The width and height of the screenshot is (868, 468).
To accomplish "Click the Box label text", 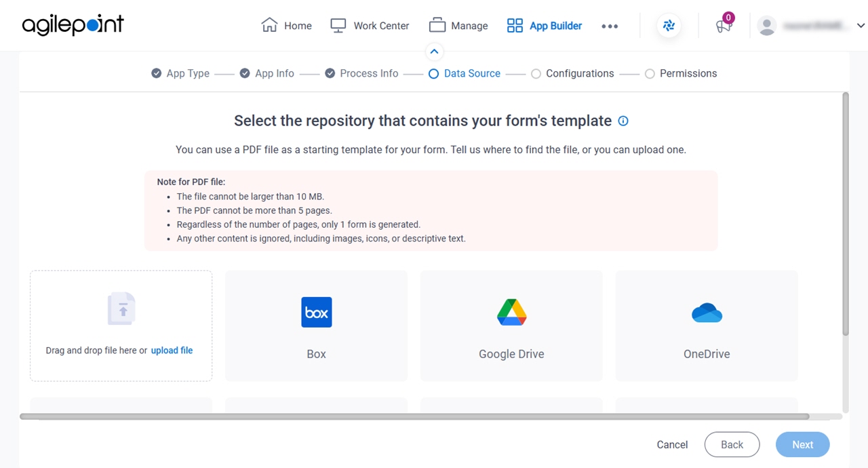I will click(317, 354).
